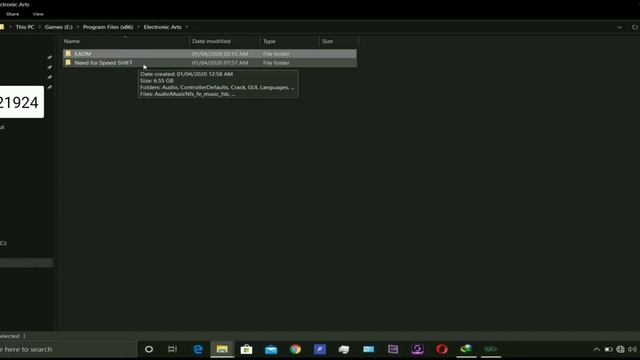Screen dimensions: 640x360
Task: Click File folder type for Need for Speed SHIFT
Action: 276,63
